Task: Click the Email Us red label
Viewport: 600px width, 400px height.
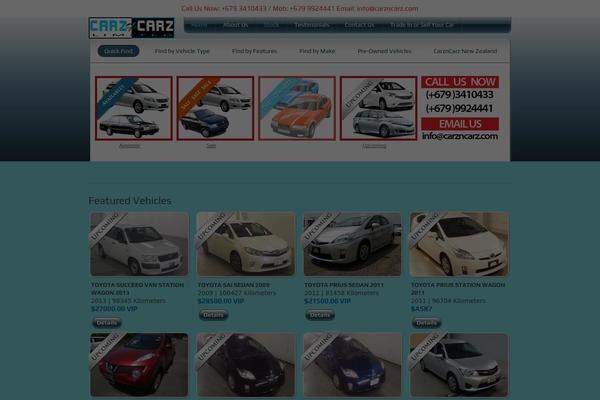Action: (460, 124)
